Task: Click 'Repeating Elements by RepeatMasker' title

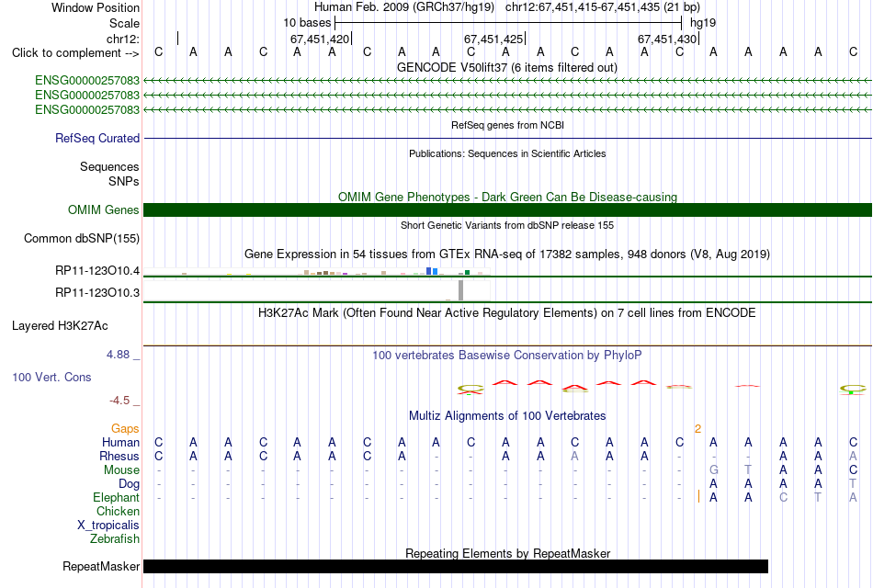Action: [507, 553]
